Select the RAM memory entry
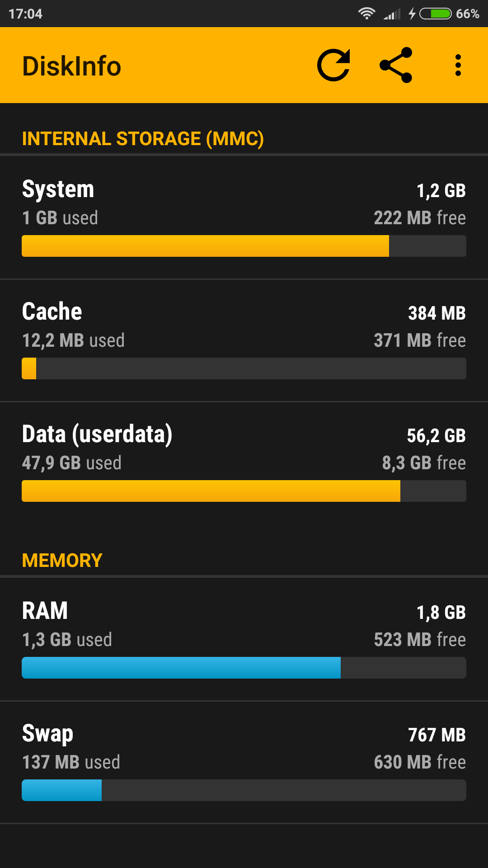The image size is (488, 868). coord(244,625)
